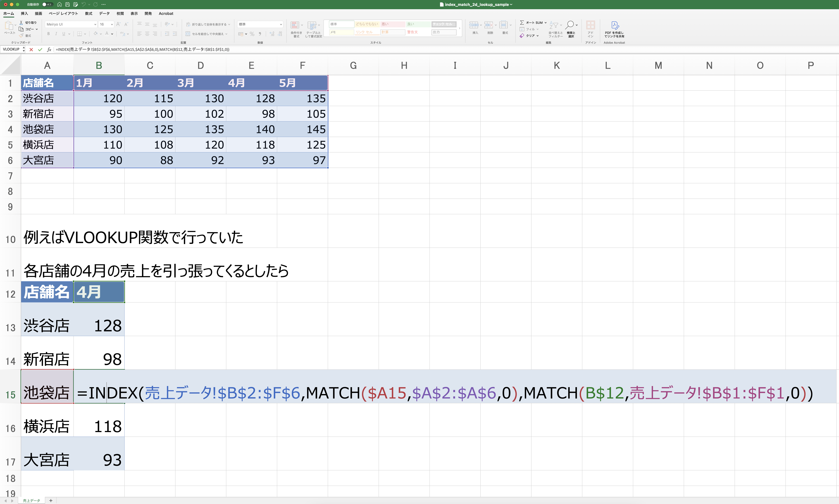The height and width of the screenshot is (504, 839).
Task: Click the Redo icon in title bar
Action: coord(95,4)
